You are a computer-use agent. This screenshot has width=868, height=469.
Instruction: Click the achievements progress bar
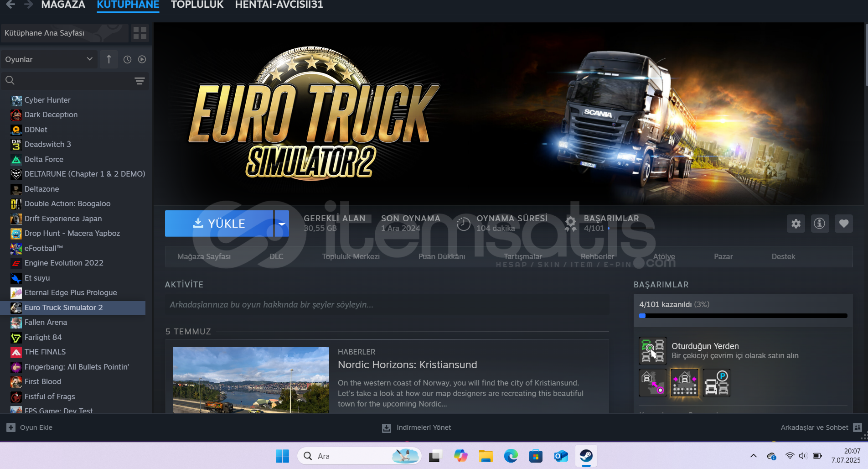(743, 316)
